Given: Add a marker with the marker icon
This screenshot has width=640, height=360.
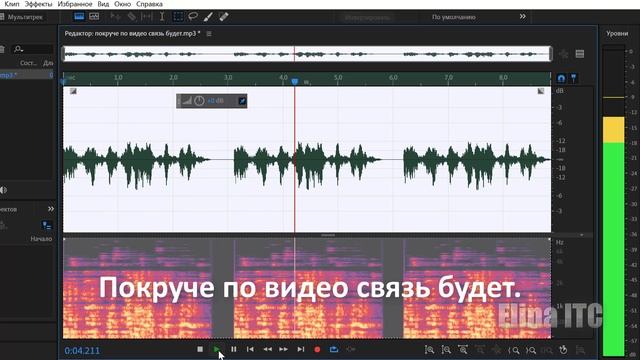Looking at the screenshot, I should [573, 78].
